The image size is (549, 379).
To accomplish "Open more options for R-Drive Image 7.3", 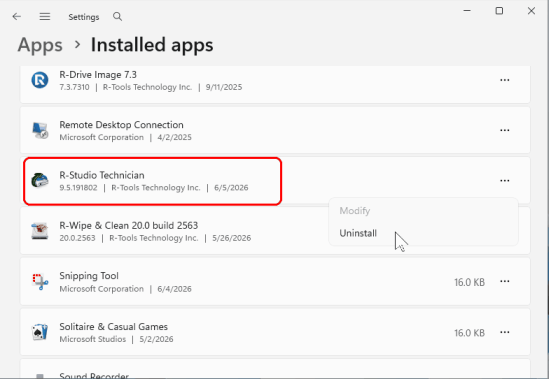I will [505, 80].
